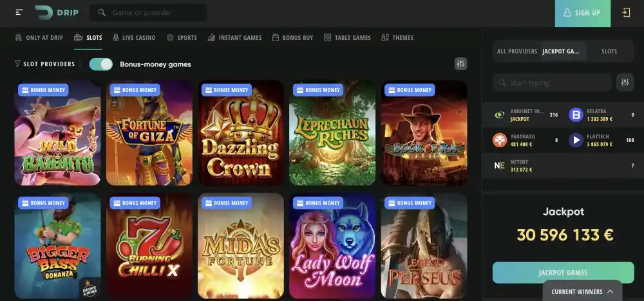Click the Jackpot Games button

563,273
